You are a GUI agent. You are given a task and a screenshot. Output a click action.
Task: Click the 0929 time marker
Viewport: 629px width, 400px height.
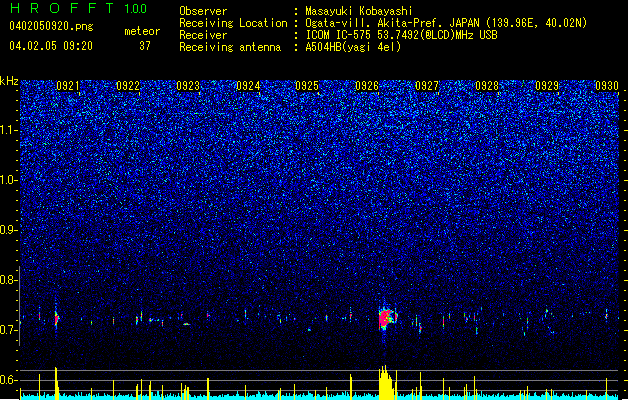pos(547,86)
